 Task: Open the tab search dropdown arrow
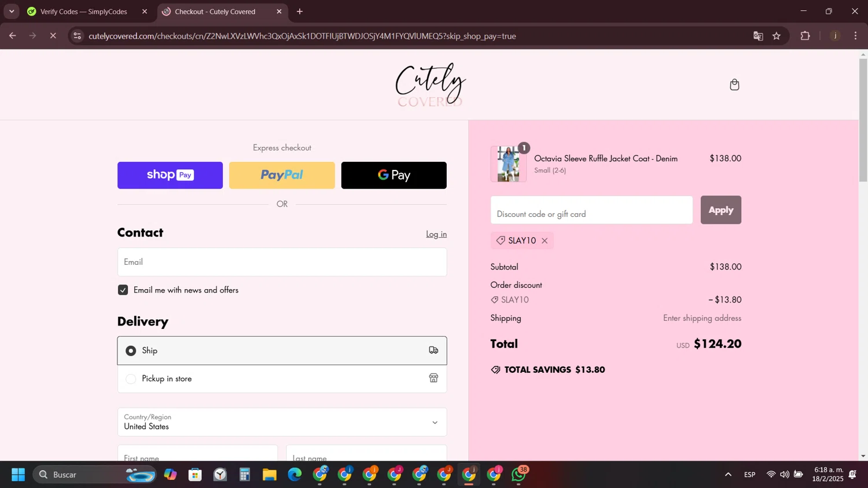pyautogui.click(x=12, y=12)
